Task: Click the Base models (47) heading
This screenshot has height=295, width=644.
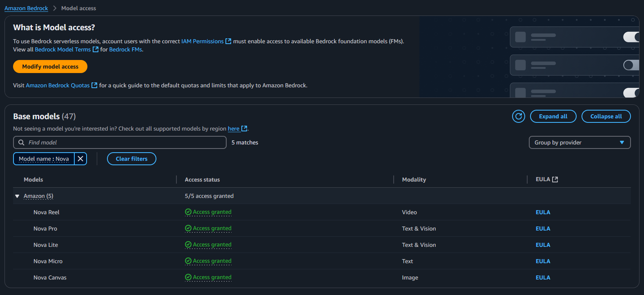Action: pos(45,116)
